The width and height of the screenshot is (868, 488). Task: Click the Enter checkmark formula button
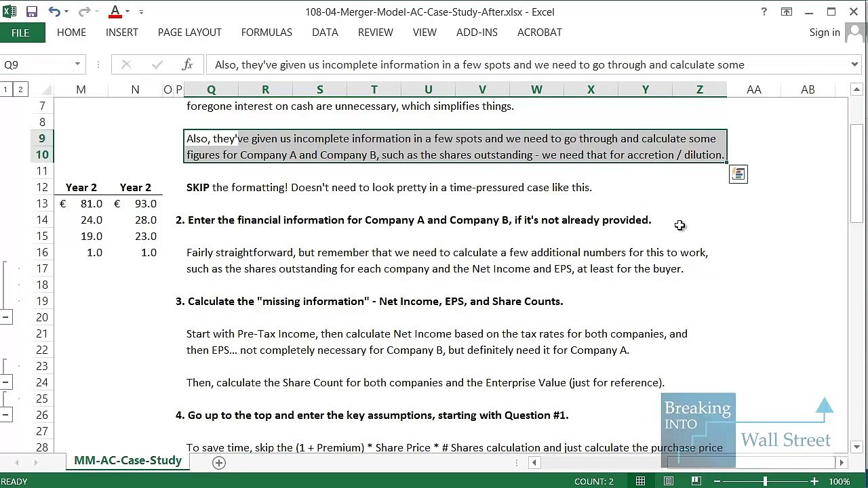point(157,64)
